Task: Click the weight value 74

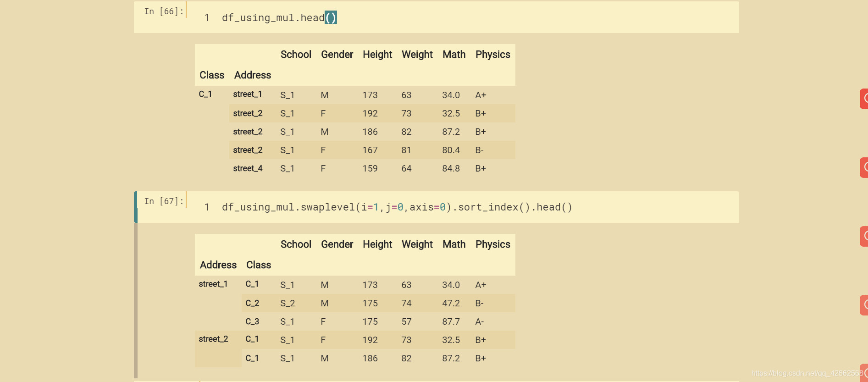Action: (406, 304)
